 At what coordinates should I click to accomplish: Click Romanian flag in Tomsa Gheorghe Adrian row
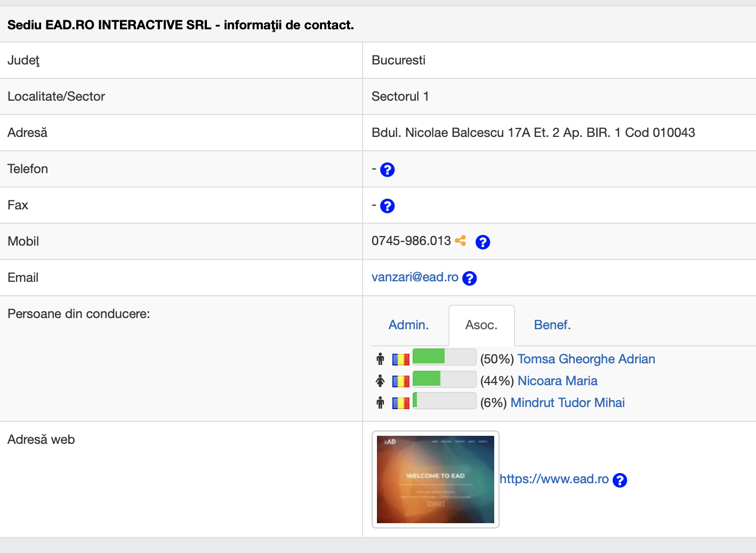(x=401, y=360)
